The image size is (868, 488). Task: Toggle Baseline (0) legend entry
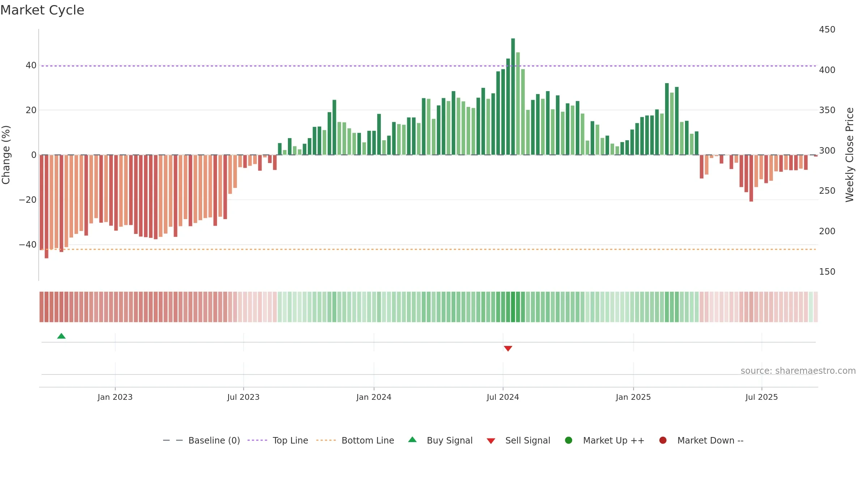[x=201, y=440]
